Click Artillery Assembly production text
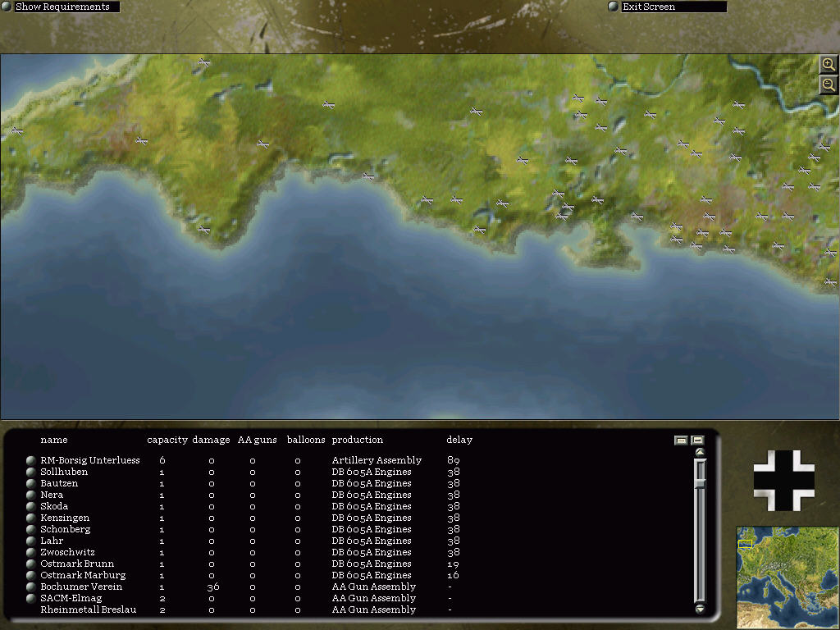The image size is (840, 630). (x=377, y=460)
